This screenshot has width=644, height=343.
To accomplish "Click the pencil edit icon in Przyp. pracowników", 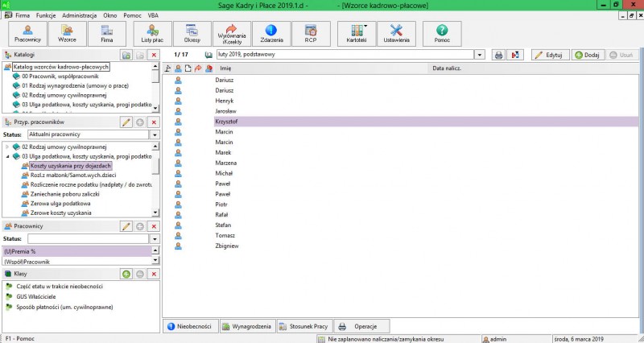I will [x=126, y=122].
